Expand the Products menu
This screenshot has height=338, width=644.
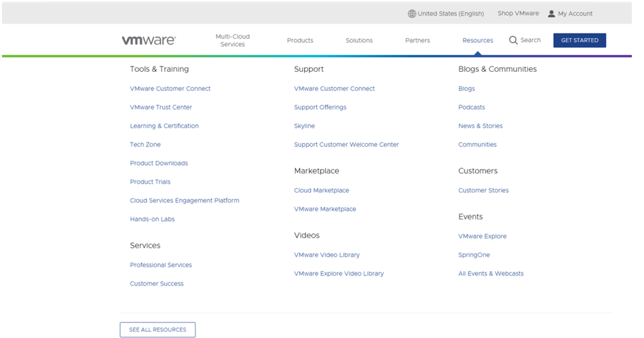coord(300,40)
